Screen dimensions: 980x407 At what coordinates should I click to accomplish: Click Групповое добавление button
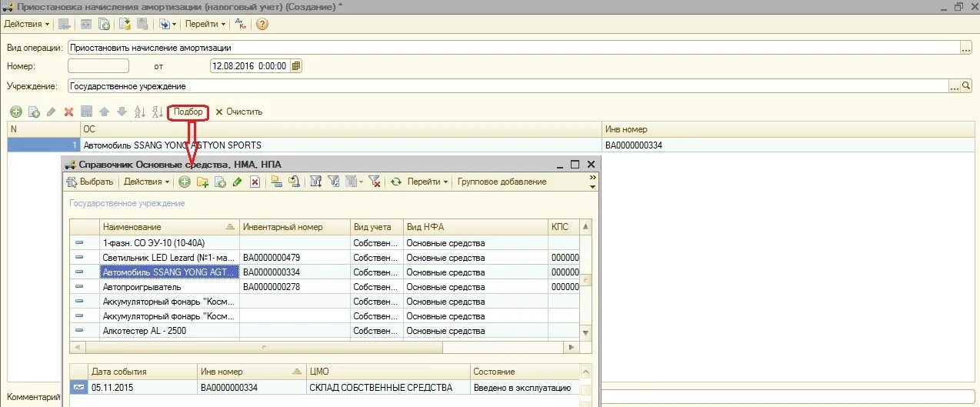[502, 182]
